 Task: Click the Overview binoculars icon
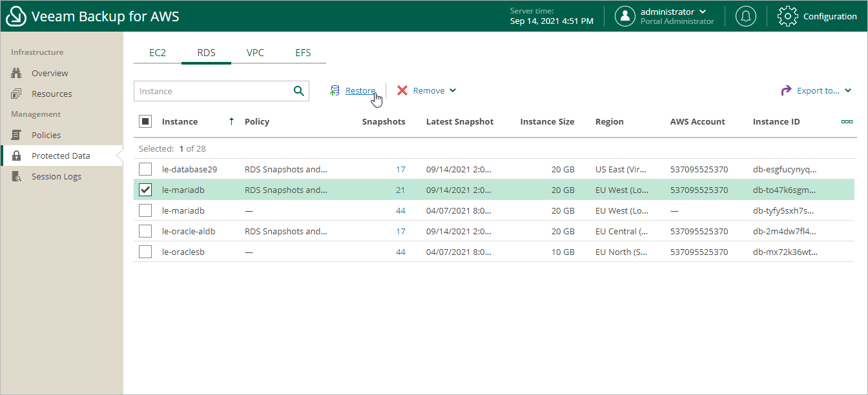tap(17, 74)
